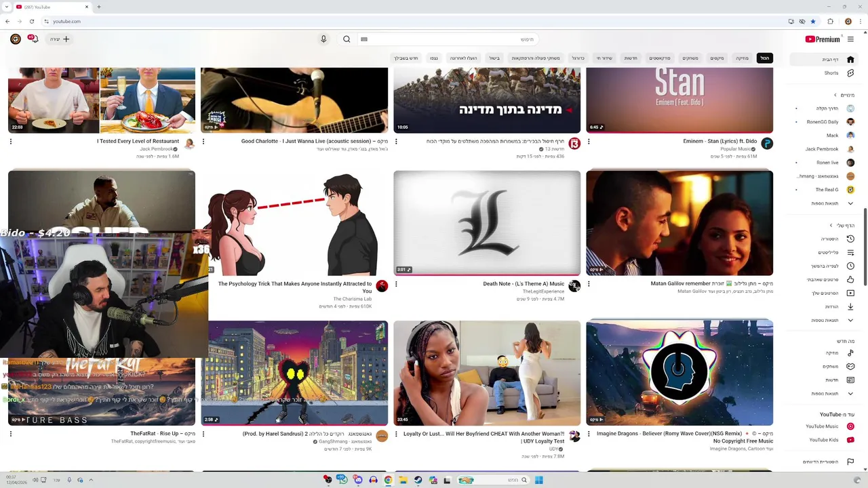
Task: Open options menu for Death Note video
Action: click(x=396, y=284)
